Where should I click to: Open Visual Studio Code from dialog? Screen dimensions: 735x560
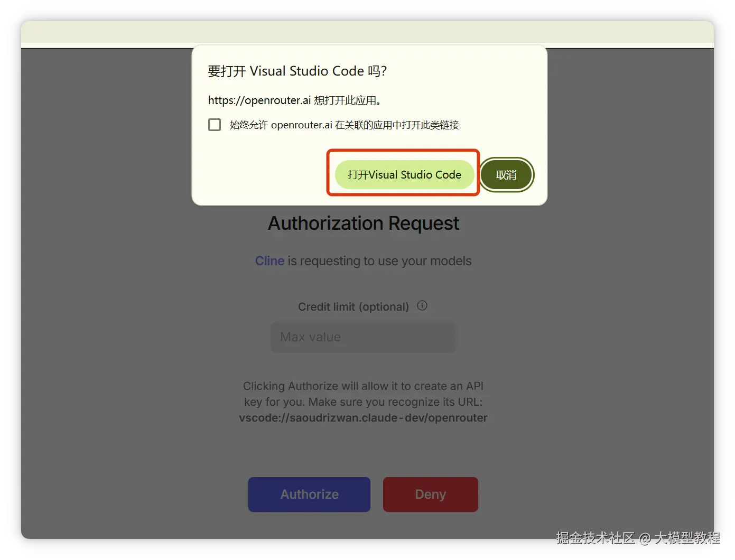[x=404, y=174]
